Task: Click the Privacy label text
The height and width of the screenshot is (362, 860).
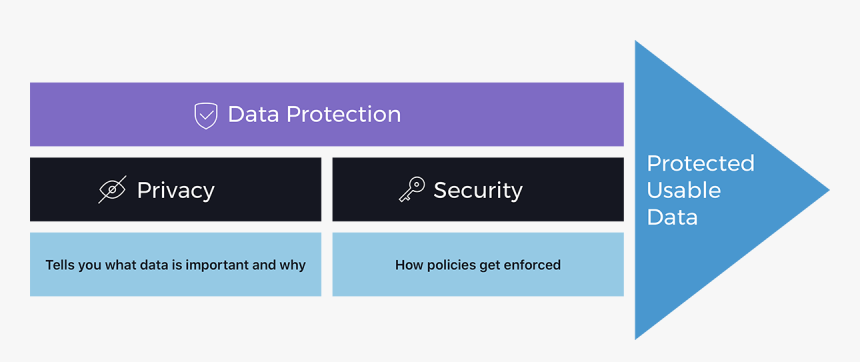Action: [x=176, y=190]
